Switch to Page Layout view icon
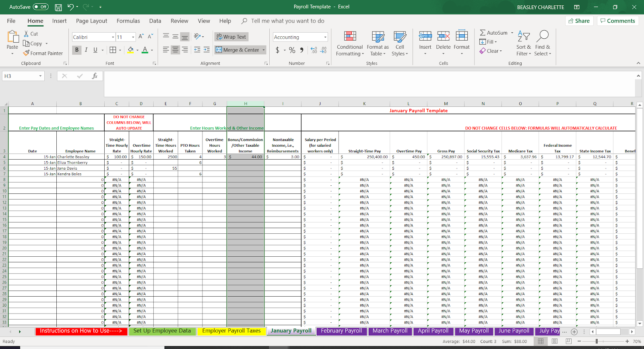 555,341
